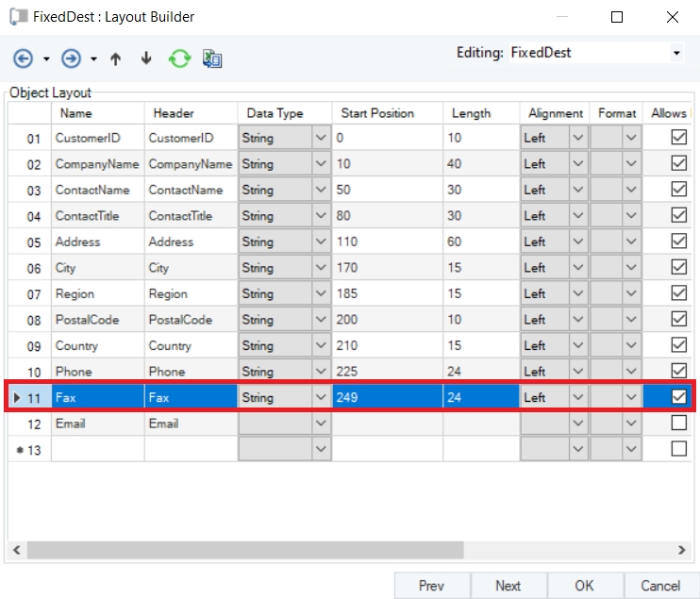Toggle Allows checkbox for Fax row

[x=678, y=397]
